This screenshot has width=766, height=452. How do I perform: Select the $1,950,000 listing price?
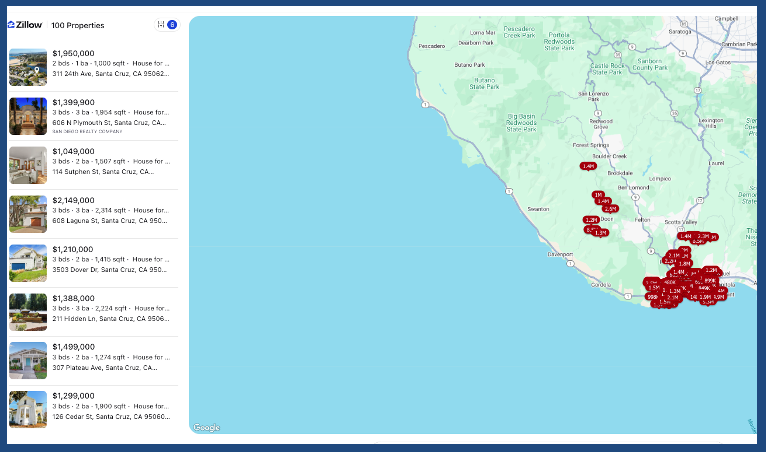tap(73, 53)
